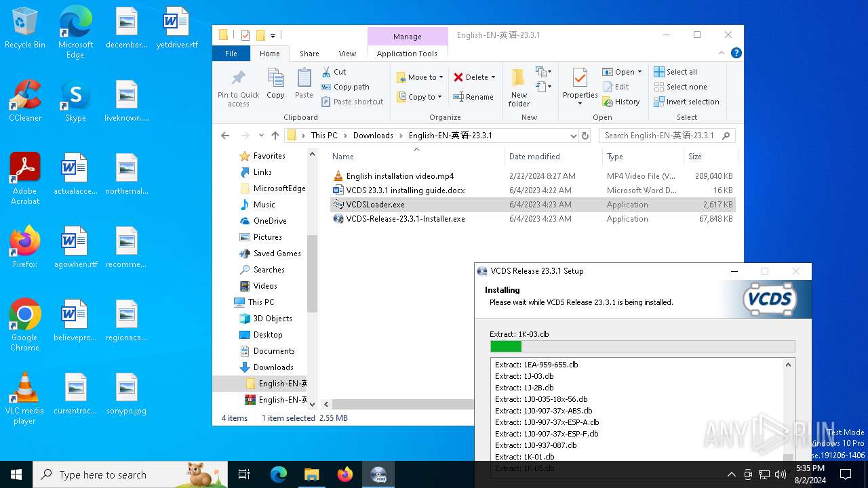868x488 pixels.
Task: Click Adobe Acrobat desktop icon
Action: [x=25, y=179]
